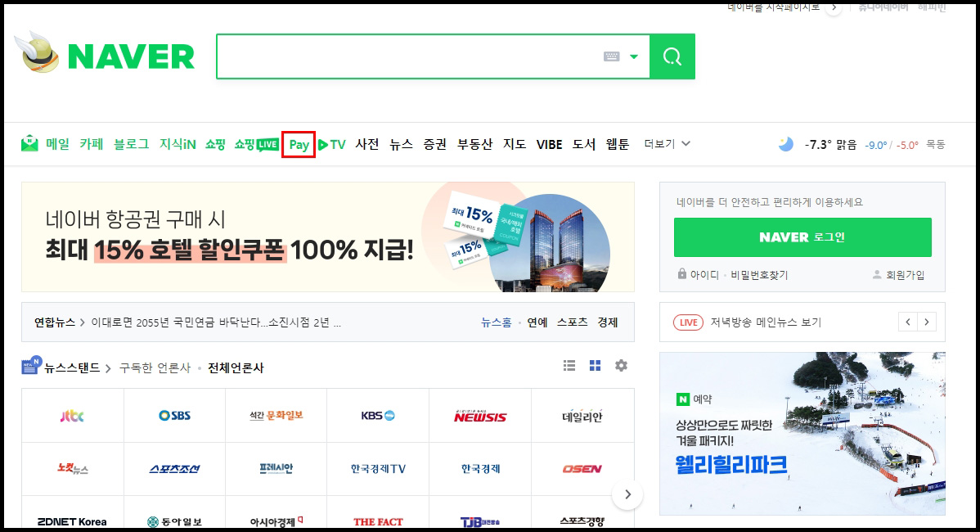Open 지도 map menu
Image resolution: width=980 pixels, height=532 pixels.
515,144
